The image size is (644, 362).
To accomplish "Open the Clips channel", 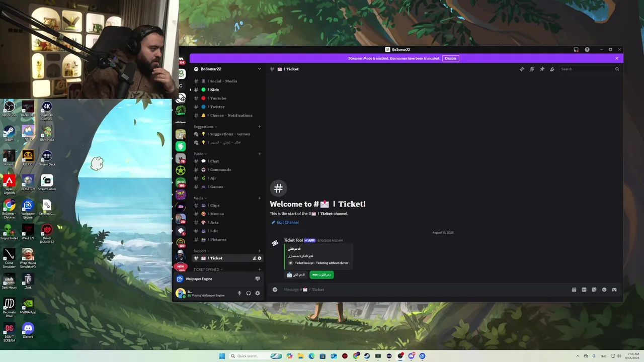I will click(228, 205).
